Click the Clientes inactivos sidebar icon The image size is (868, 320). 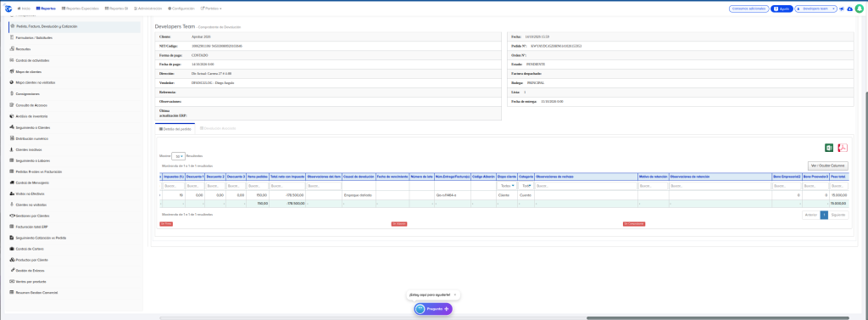coord(12,149)
